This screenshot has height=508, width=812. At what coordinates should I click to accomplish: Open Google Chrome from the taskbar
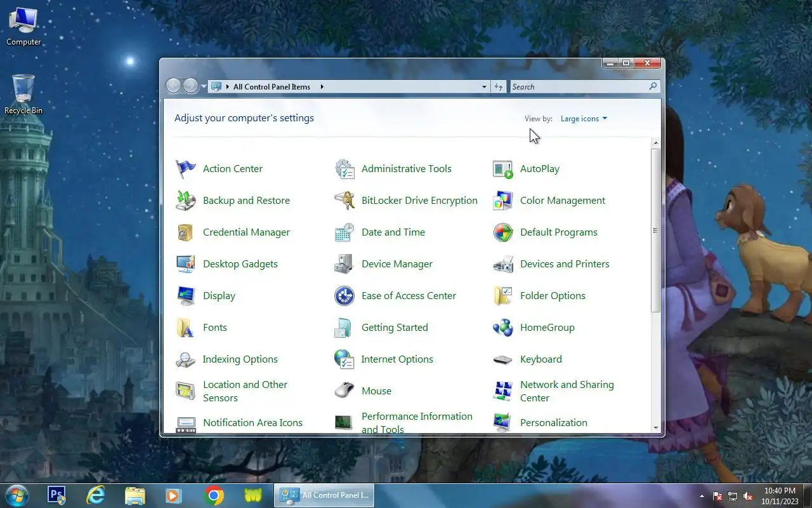pyautogui.click(x=214, y=495)
